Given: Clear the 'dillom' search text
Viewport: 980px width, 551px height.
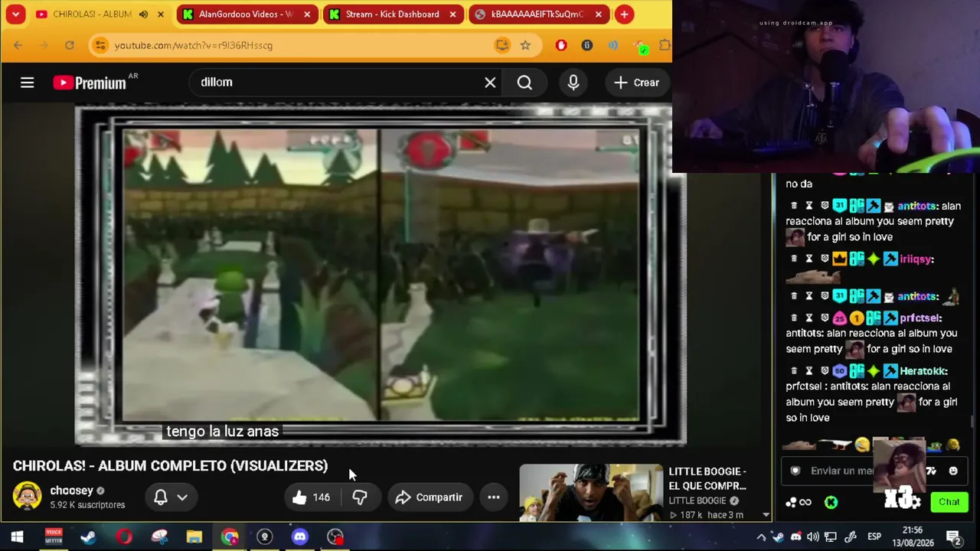Looking at the screenshot, I should tap(490, 83).
